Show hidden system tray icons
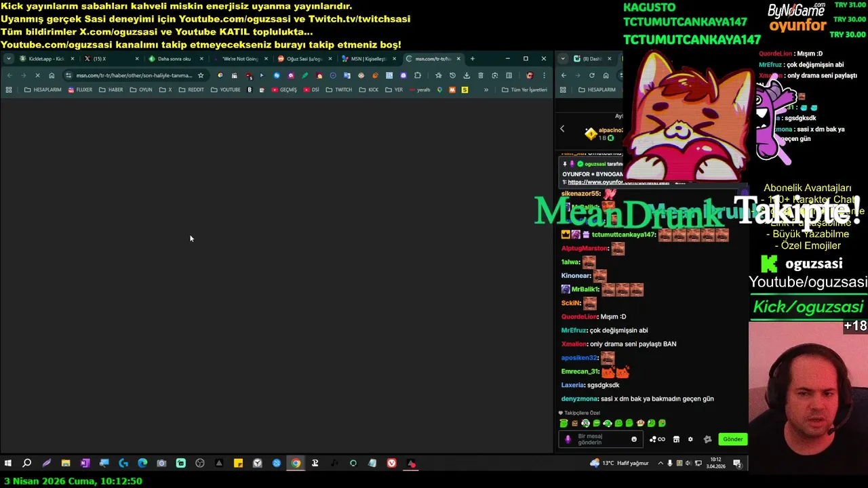The image size is (868, 488). pyautogui.click(x=660, y=464)
